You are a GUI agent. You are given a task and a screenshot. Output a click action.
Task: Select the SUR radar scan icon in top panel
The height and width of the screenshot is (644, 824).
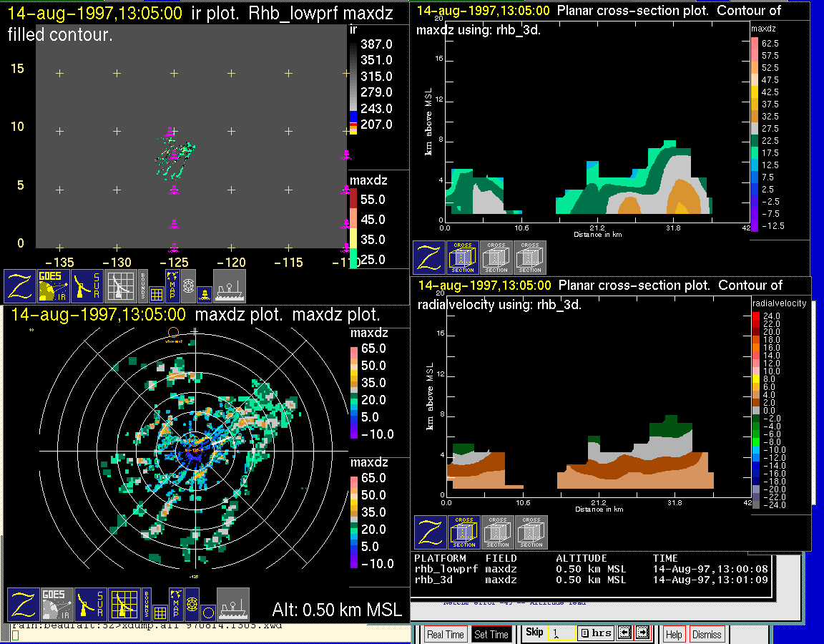click(89, 286)
